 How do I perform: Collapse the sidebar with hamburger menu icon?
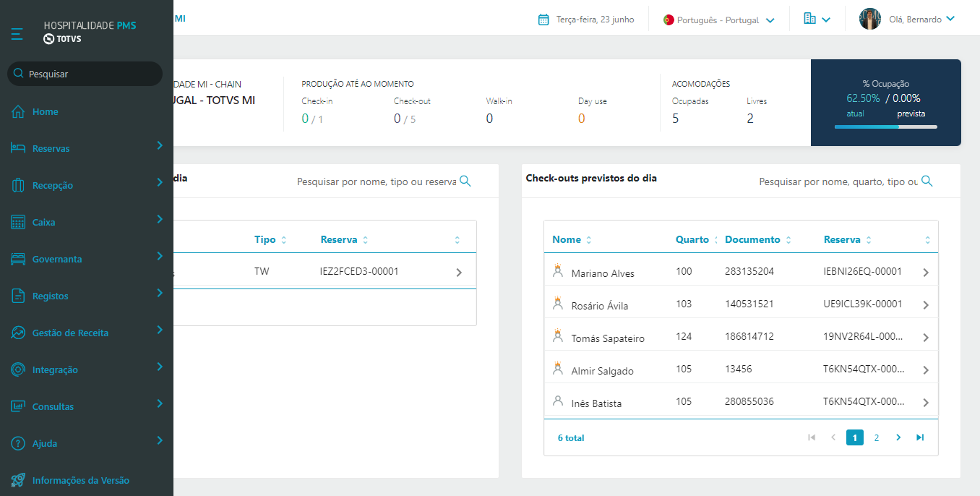click(x=17, y=33)
